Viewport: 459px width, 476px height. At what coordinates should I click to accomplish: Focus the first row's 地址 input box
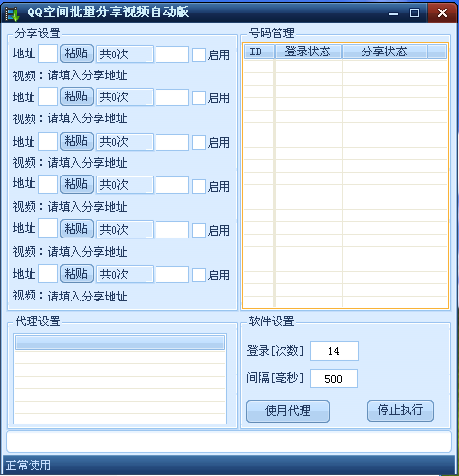pos(48,53)
